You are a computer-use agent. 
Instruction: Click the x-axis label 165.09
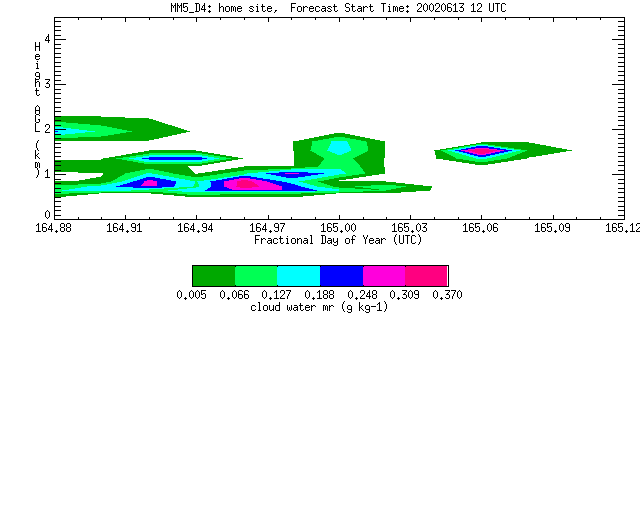click(x=552, y=228)
